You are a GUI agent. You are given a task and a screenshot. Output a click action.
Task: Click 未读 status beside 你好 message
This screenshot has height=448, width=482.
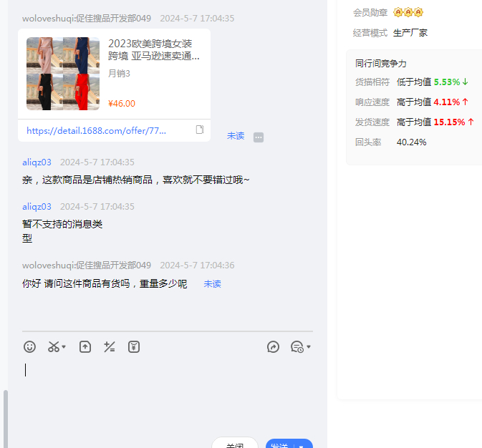coord(213,284)
